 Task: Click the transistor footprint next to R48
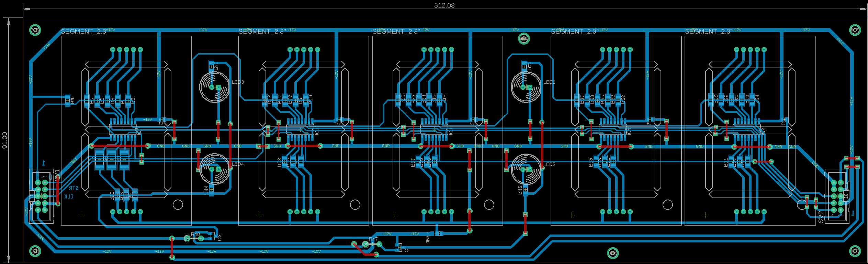213,236
